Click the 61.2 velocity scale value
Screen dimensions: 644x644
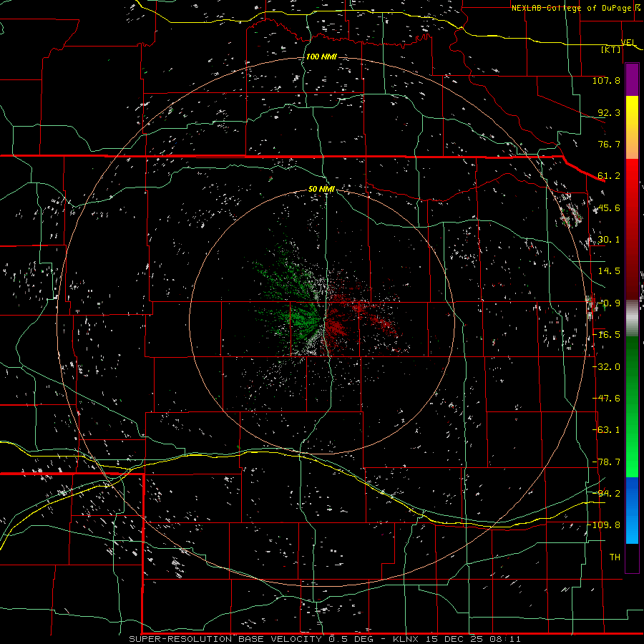click(609, 176)
